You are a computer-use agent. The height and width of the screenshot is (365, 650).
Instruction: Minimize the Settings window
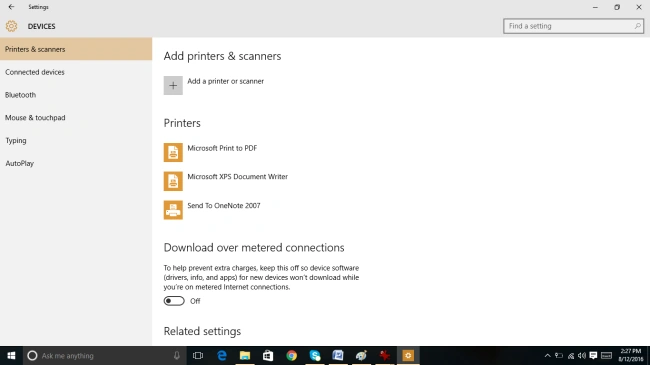pos(595,7)
